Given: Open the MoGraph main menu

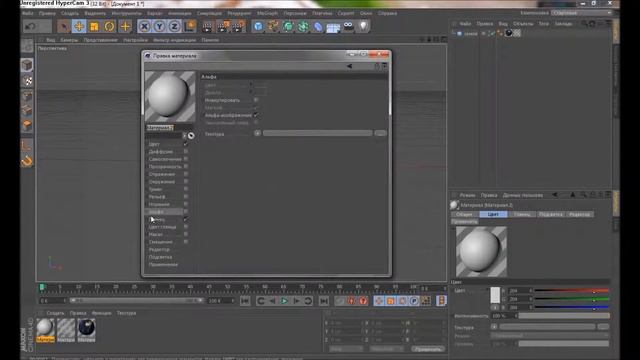Looking at the screenshot, I should point(267,13).
